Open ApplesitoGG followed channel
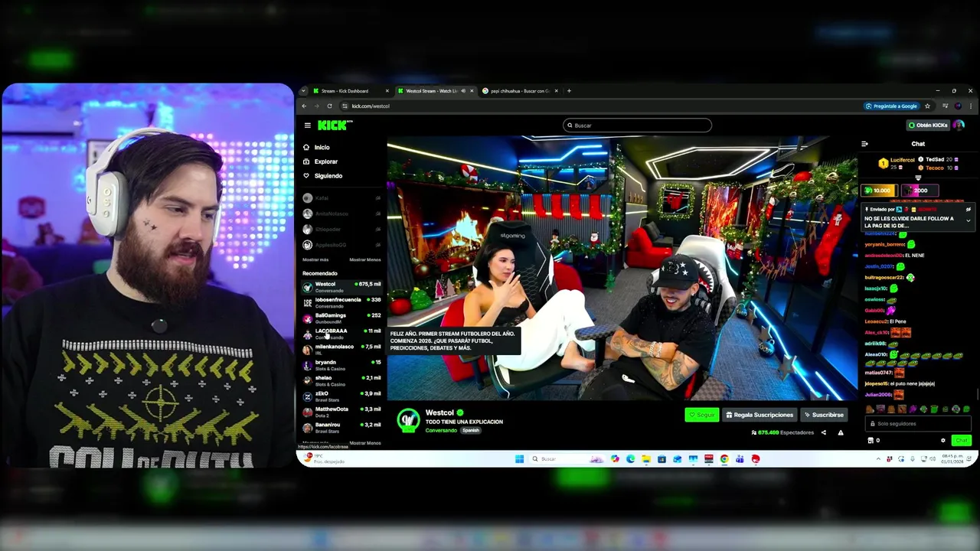The image size is (980, 551). (x=341, y=245)
